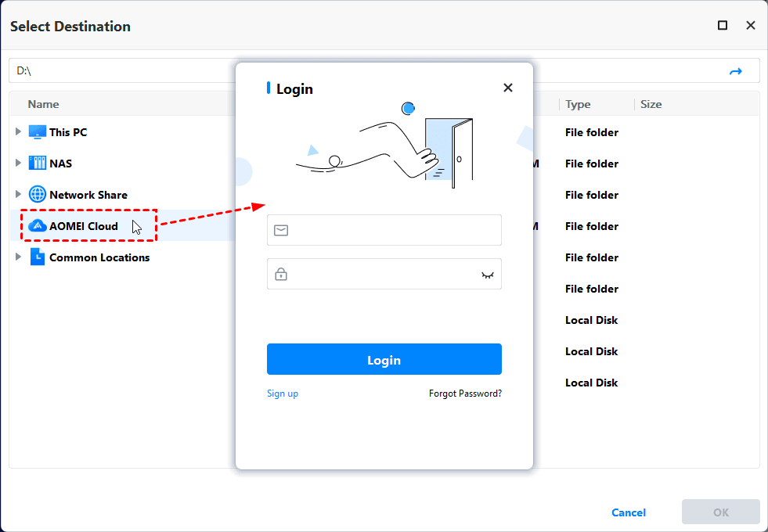This screenshot has height=532, width=768.
Task: Click the greyed OK button
Action: pyautogui.click(x=720, y=512)
